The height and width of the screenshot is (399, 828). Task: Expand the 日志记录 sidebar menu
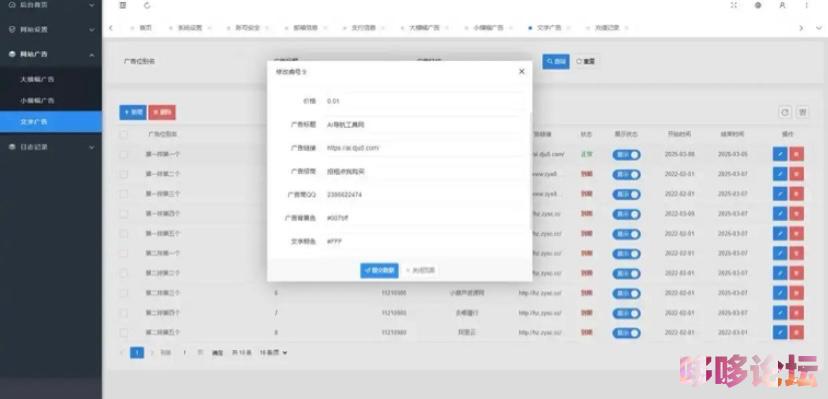[51, 147]
